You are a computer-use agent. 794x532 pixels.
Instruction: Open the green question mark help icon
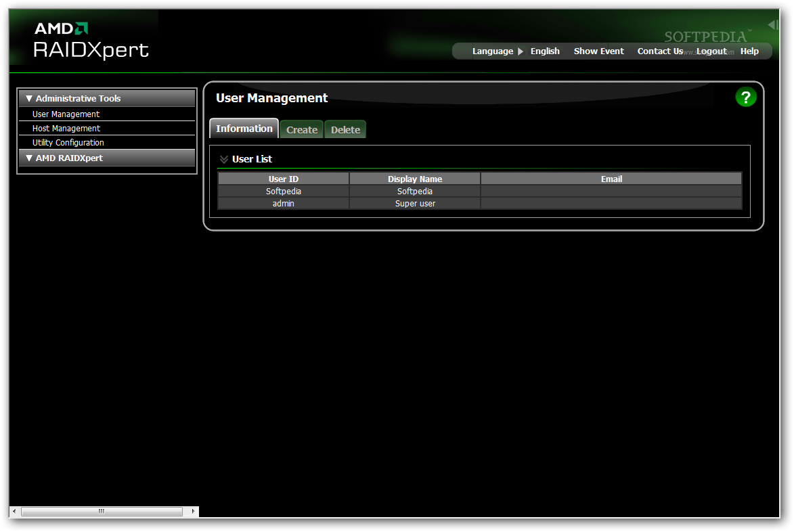745,97
